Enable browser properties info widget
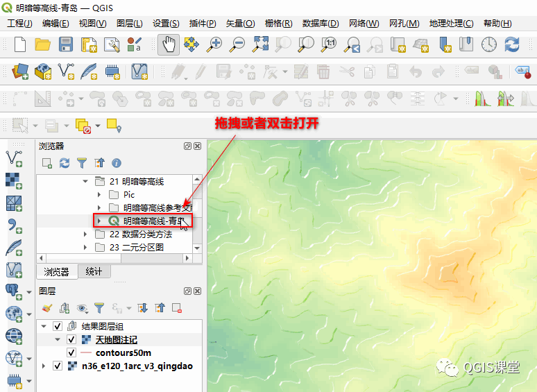Image resolution: width=537 pixels, height=392 pixels. pos(117,163)
